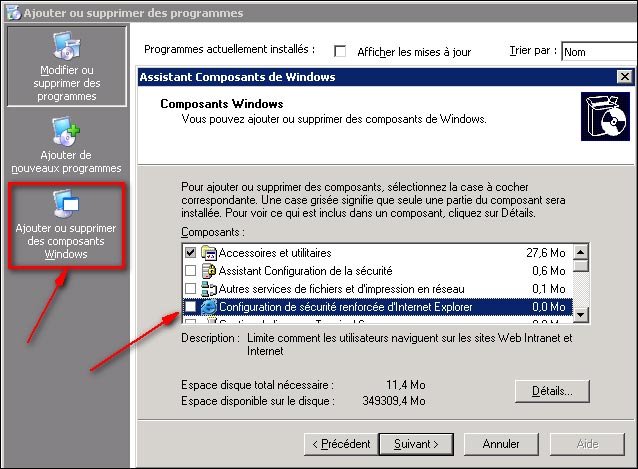Check Assistant Configuration de la sécurité checkbox
638x469 pixels.
tap(190, 270)
